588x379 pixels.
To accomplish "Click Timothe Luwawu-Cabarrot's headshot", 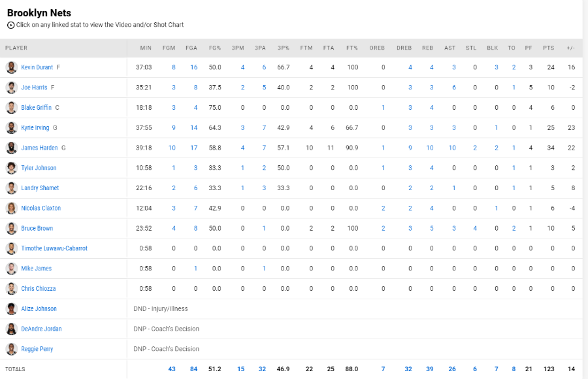I will [12, 248].
